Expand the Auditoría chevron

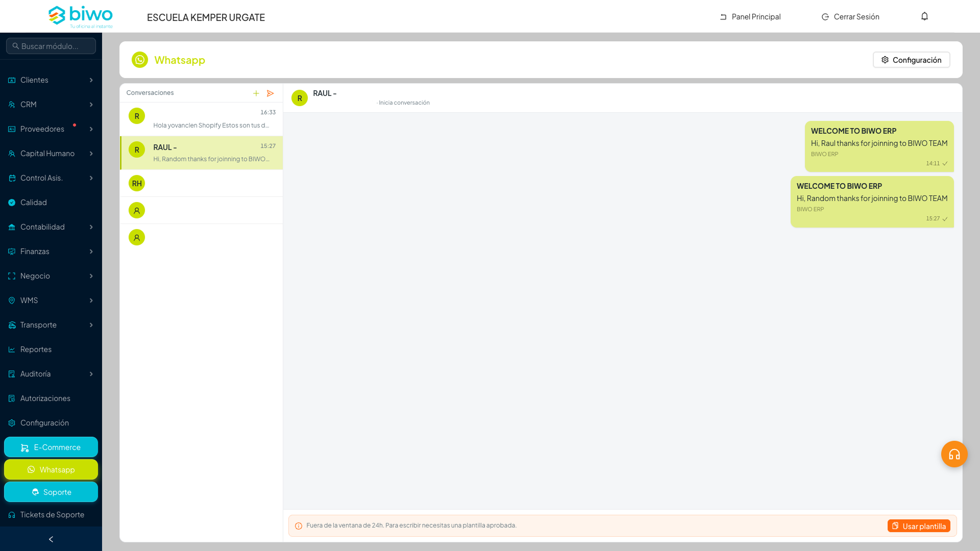click(x=91, y=374)
